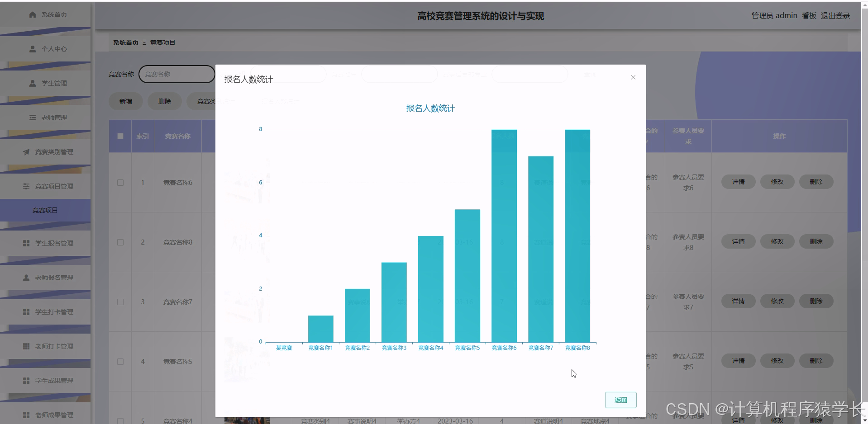Click the grid icon beside 学生报名管理
The width and height of the screenshot is (868, 424).
click(x=26, y=243)
